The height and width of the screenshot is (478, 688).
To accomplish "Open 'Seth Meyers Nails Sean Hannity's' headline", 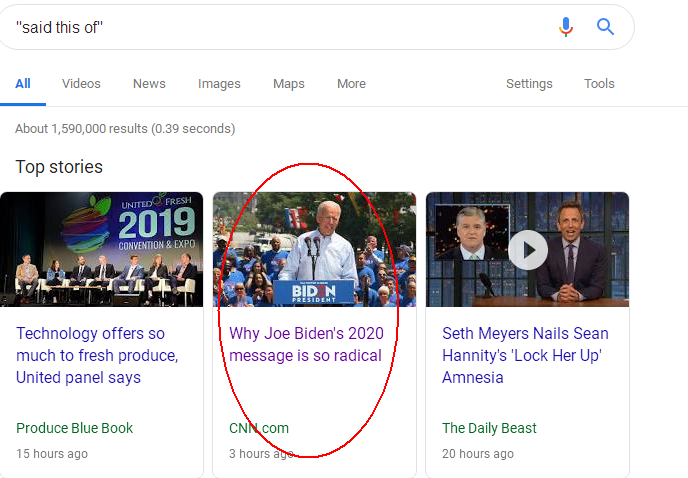I will [525, 355].
